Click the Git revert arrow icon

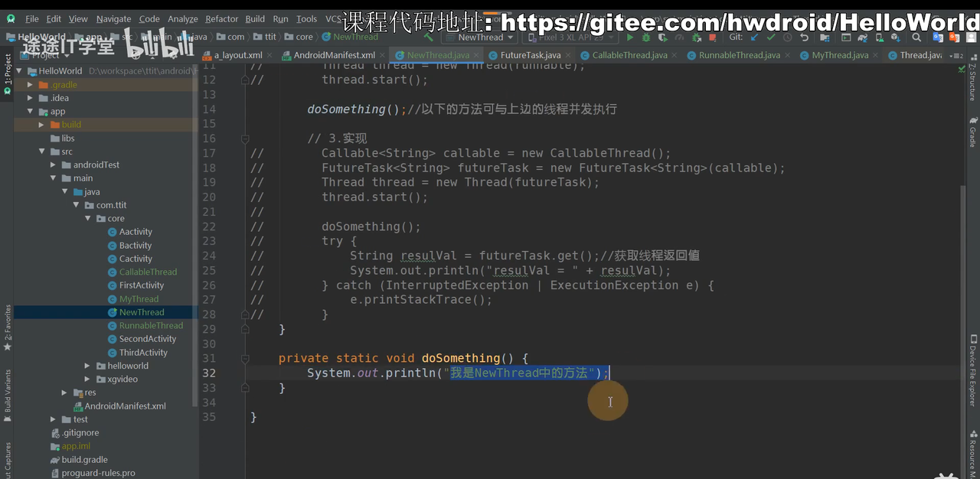804,37
